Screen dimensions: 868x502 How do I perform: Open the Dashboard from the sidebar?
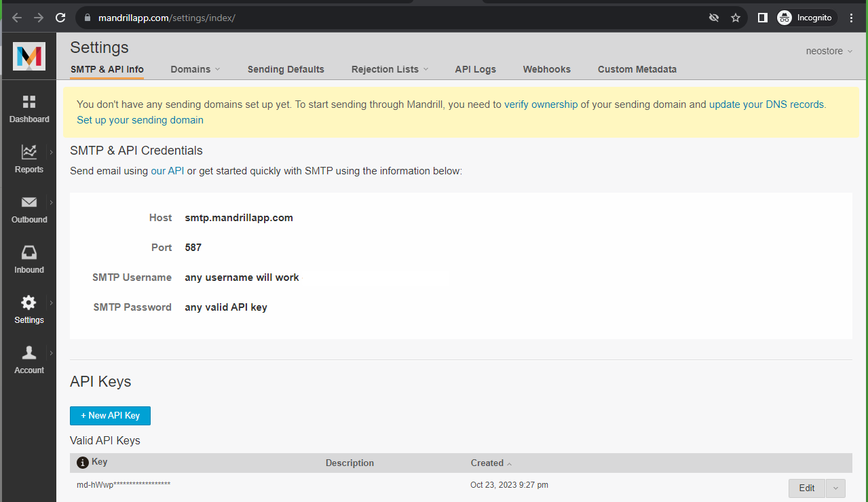[x=29, y=109]
